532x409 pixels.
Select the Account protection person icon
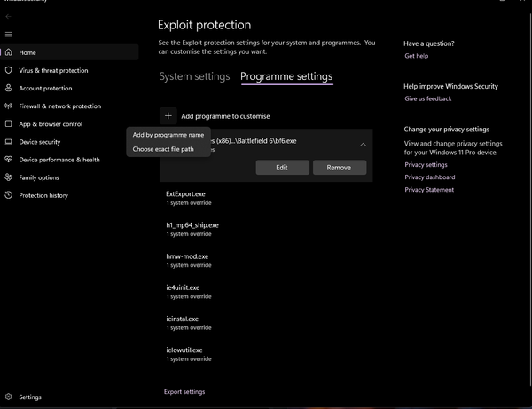coord(9,88)
